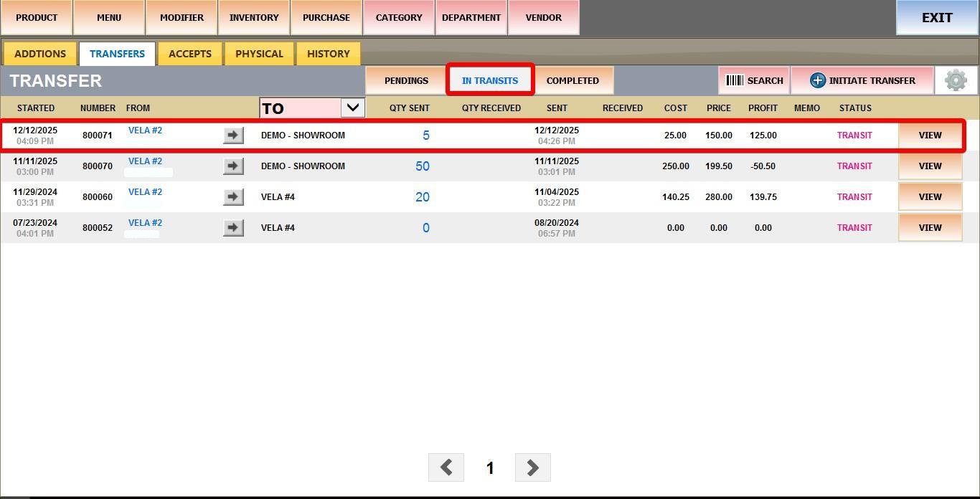Expand the TO location dropdown
The image size is (980, 499).
(352, 108)
